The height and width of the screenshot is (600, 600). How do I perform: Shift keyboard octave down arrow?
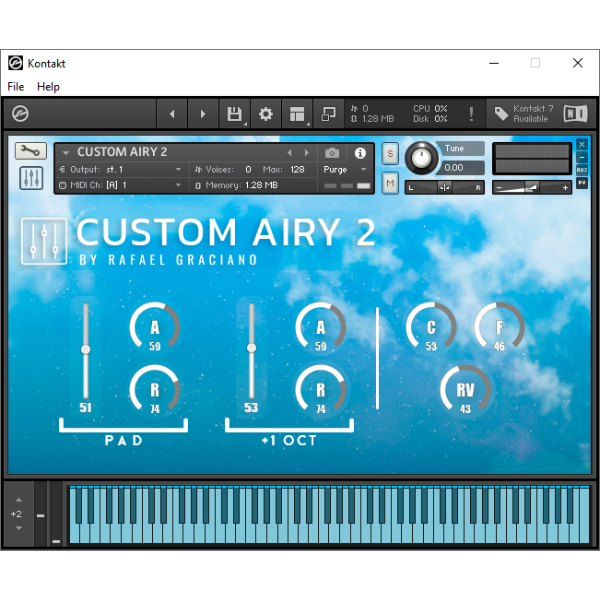point(19,528)
